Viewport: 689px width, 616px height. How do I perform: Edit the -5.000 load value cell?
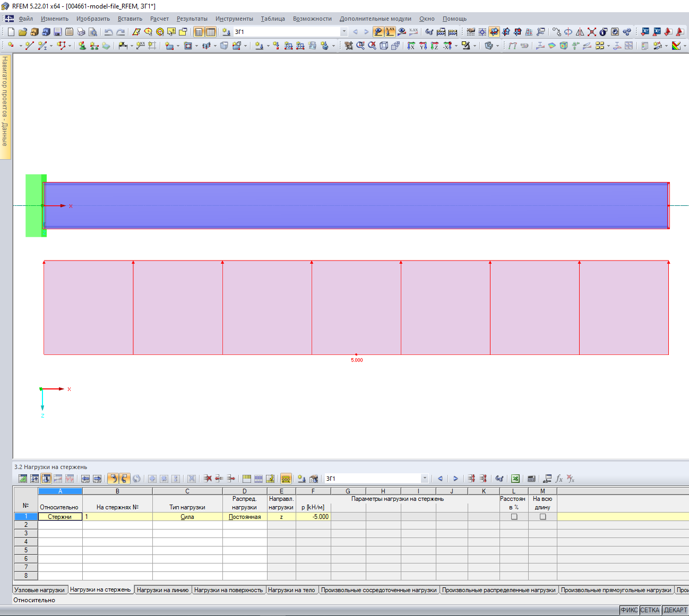click(x=313, y=516)
